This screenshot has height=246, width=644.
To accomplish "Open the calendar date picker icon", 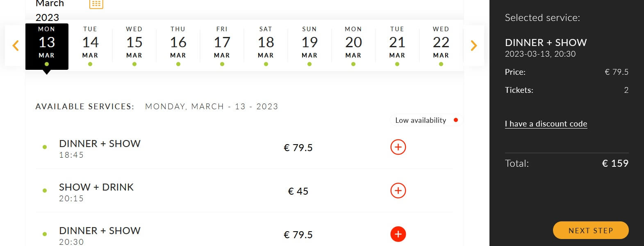I will [x=96, y=4].
